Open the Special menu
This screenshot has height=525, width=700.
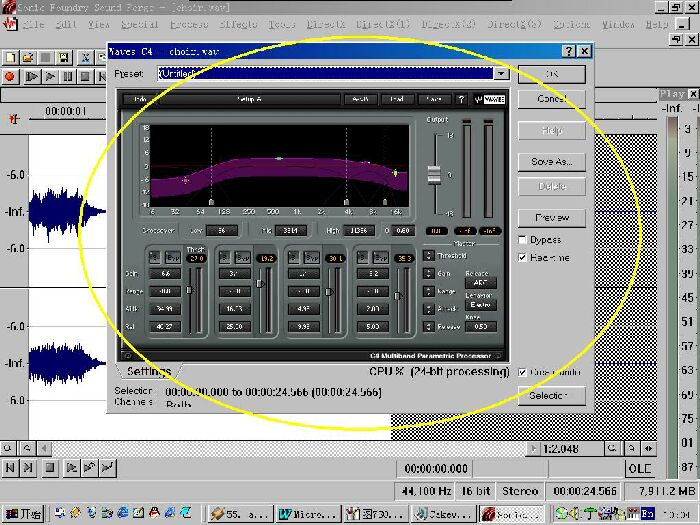pyautogui.click(x=139, y=24)
